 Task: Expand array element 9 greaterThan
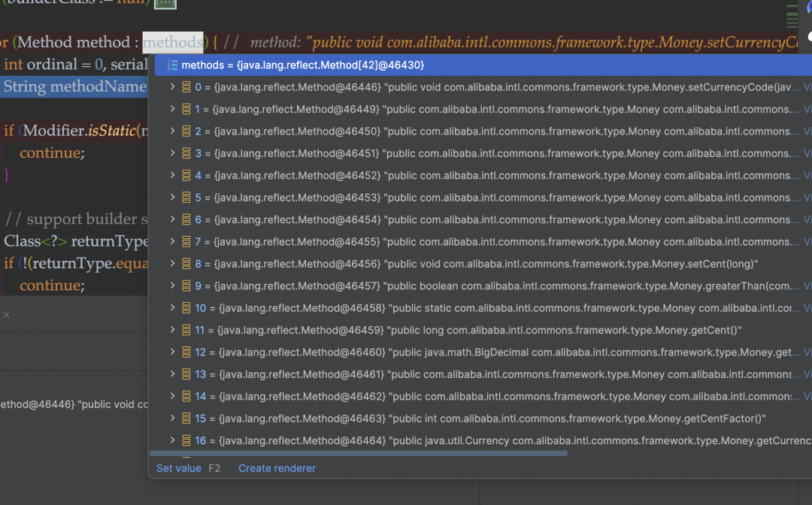(x=172, y=286)
